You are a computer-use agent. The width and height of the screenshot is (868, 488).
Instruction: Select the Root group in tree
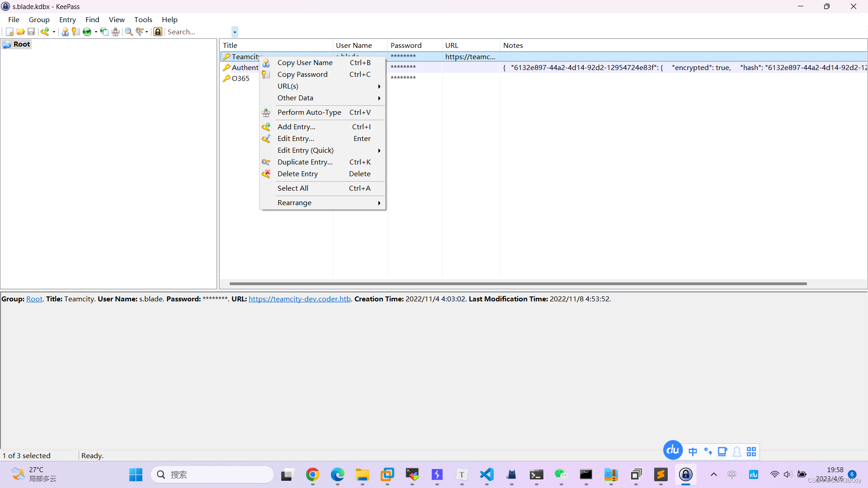click(17, 44)
